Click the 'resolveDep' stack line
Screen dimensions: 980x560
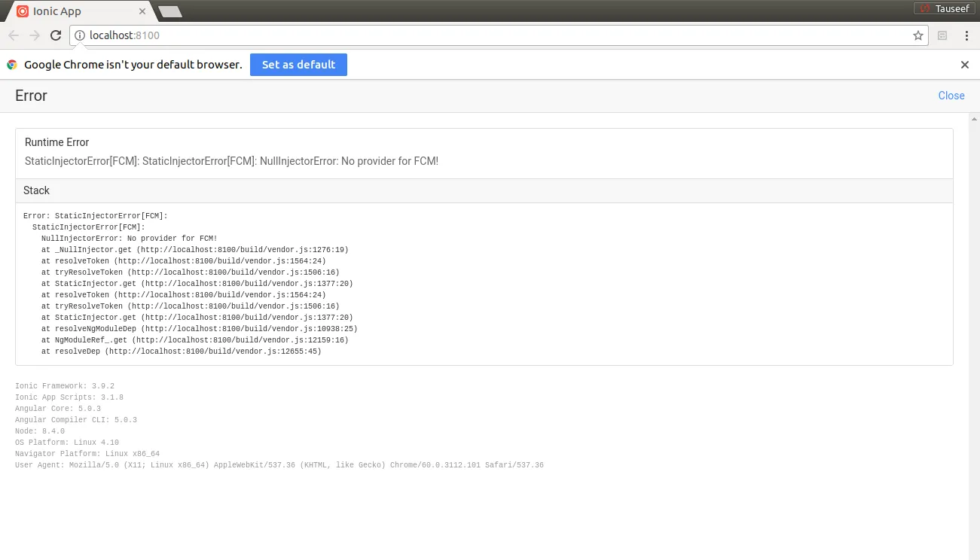pyautogui.click(x=182, y=352)
